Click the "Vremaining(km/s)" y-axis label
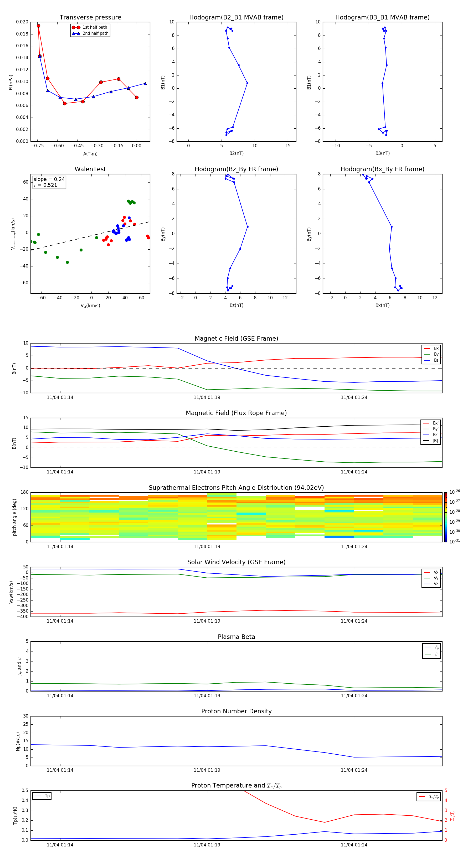473x868 pixels. (x=13, y=234)
